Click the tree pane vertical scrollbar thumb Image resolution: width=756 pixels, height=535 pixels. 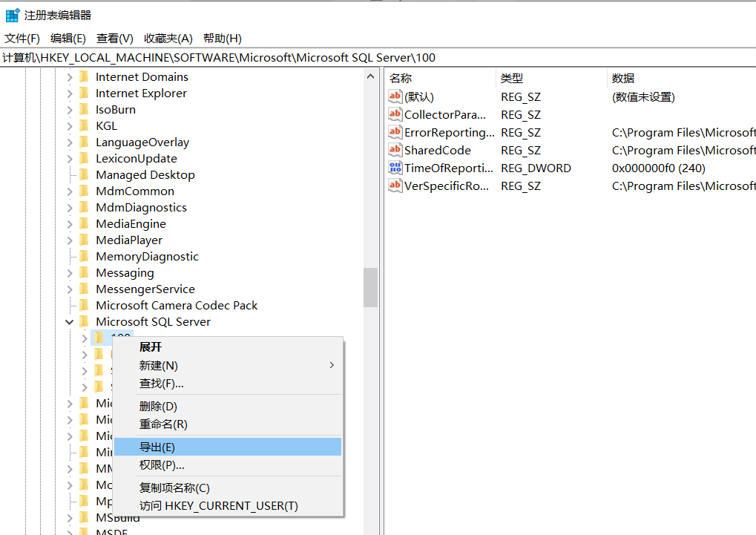point(370,287)
